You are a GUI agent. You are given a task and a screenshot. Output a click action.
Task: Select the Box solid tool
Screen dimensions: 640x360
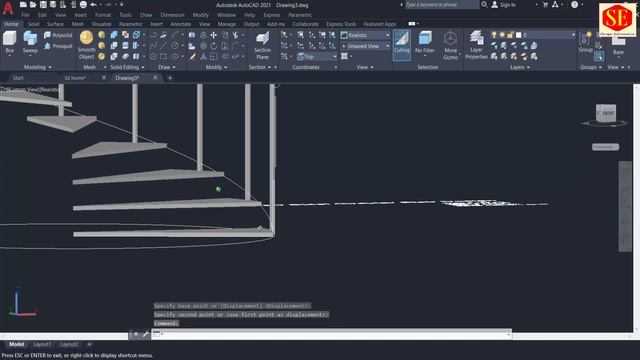click(9, 42)
